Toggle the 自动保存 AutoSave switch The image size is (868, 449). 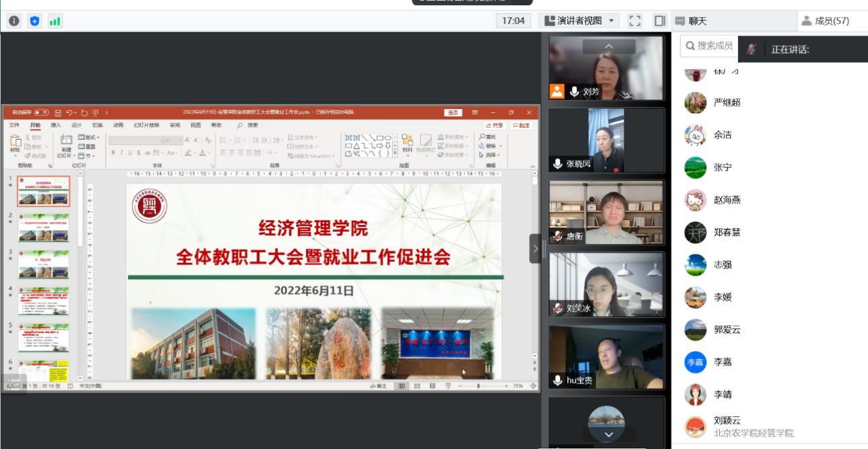[x=42, y=112]
